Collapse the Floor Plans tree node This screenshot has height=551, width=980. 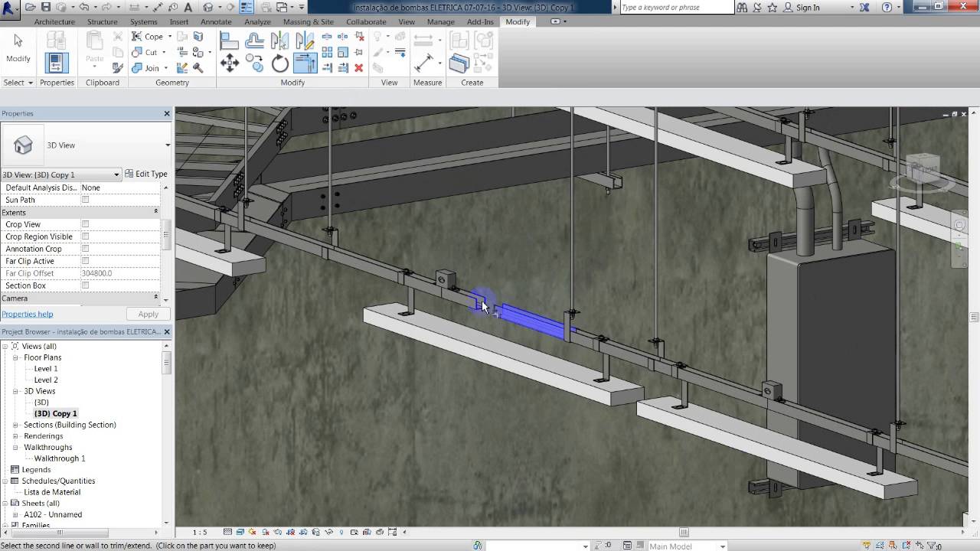(15, 357)
